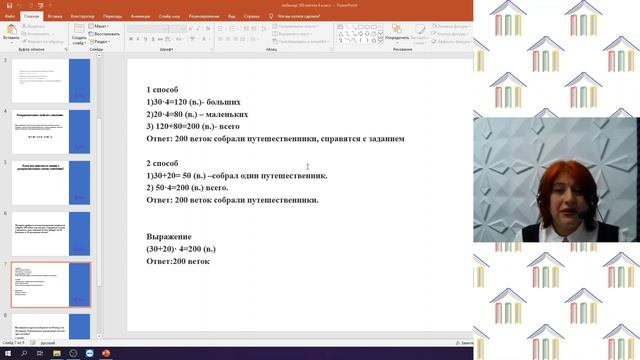640x360 pixels.
Task: Switch to the Help (Справка) tab
Action: [251, 16]
